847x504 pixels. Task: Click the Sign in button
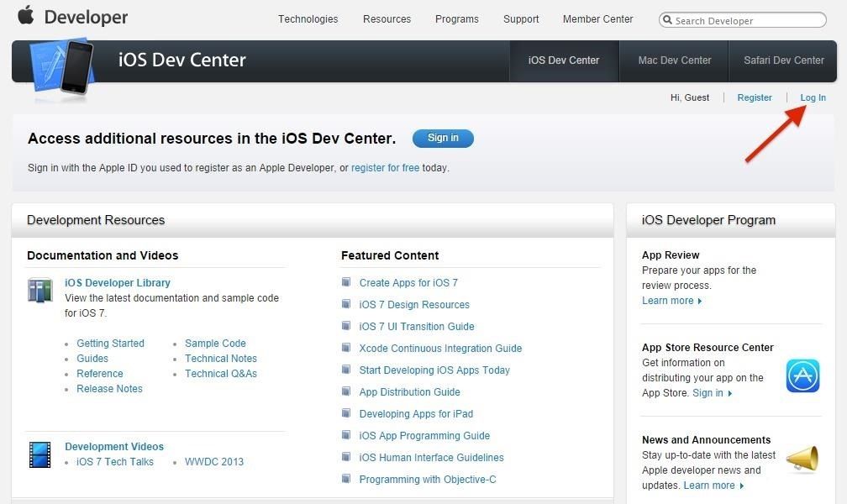[x=443, y=138]
